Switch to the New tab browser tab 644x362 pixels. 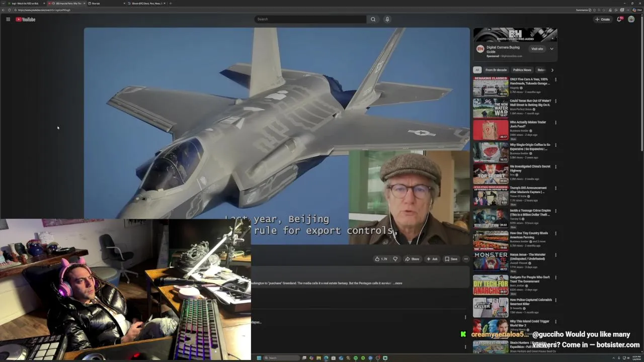click(106, 4)
